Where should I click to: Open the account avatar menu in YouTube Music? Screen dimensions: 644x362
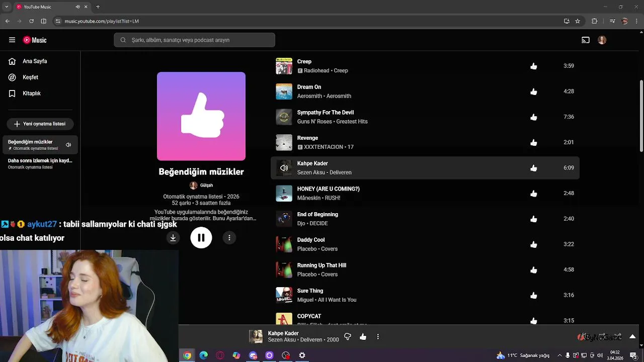pyautogui.click(x=602, y=40)
